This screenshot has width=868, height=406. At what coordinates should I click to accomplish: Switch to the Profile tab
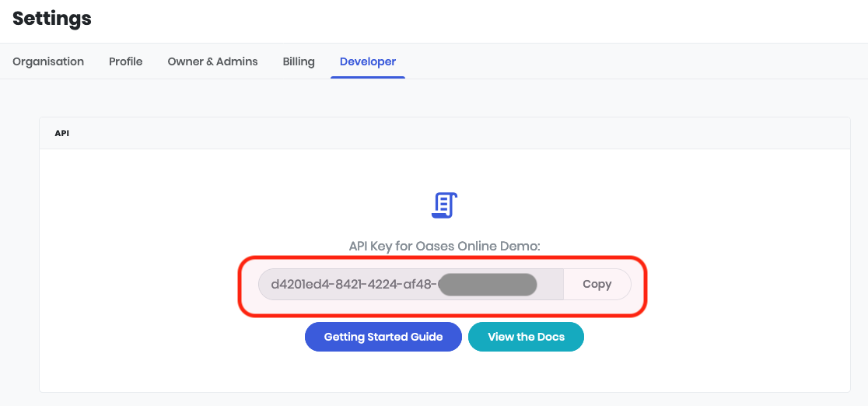(126, 61)
